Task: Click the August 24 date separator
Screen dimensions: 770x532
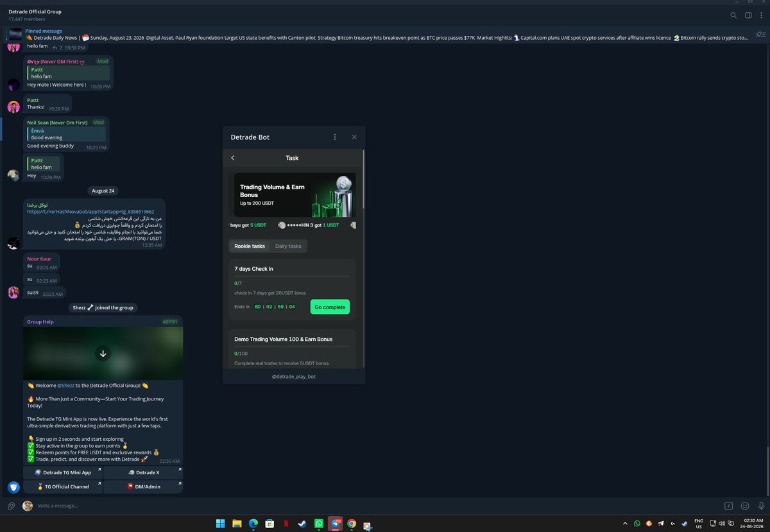Action: click(x=103, y=191)
